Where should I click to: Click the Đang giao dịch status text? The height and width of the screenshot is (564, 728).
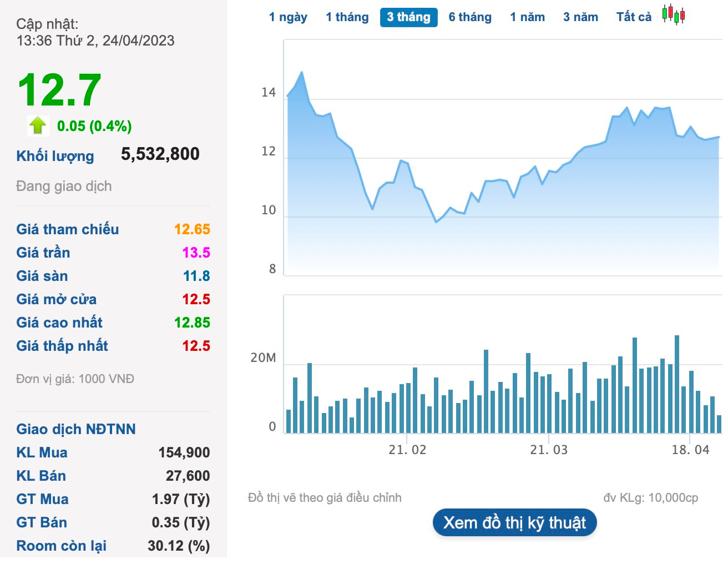click(x=64, y=186)
